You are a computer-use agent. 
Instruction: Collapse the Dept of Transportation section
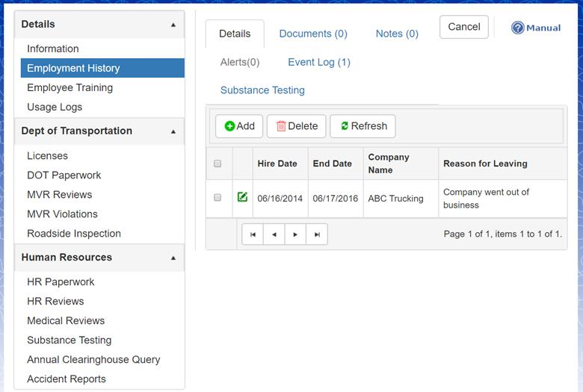coord(173,131)
